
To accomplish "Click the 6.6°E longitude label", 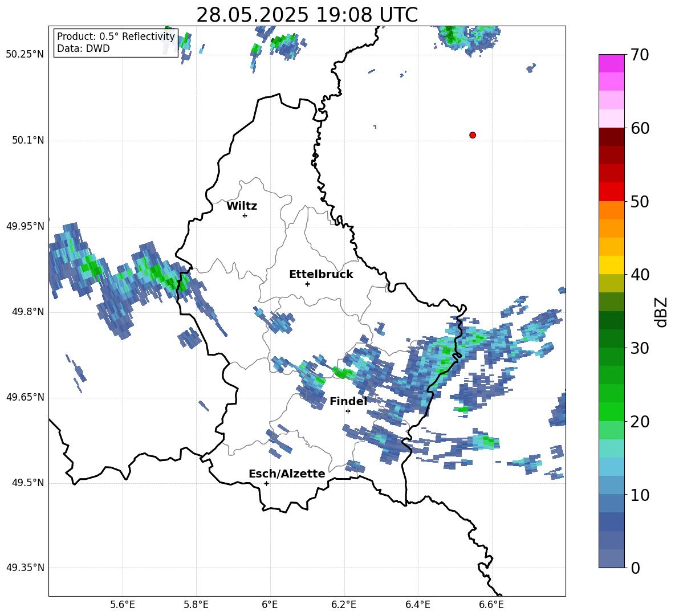I will (x=491, y=605).
